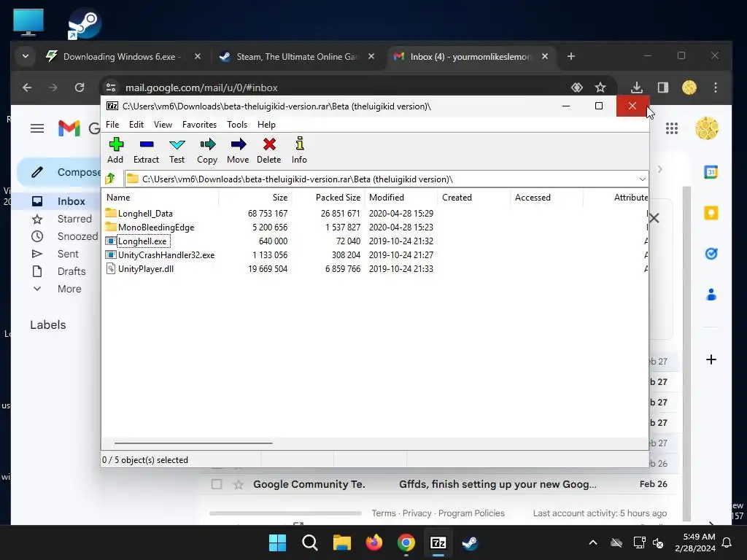Screen dimensions: 747x560
Task: Click the Chrome address bar URL
Action: coord(201,87)
